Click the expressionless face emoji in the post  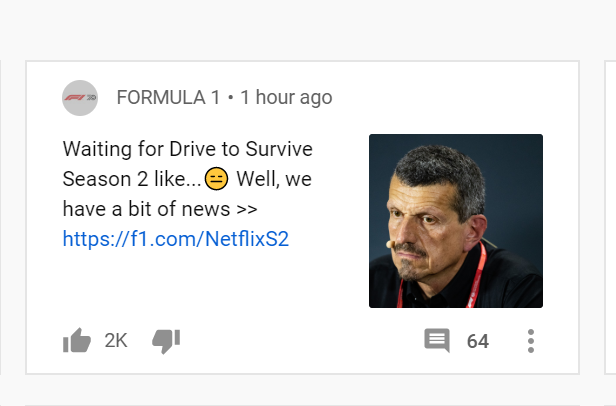[x=216, y=180]
